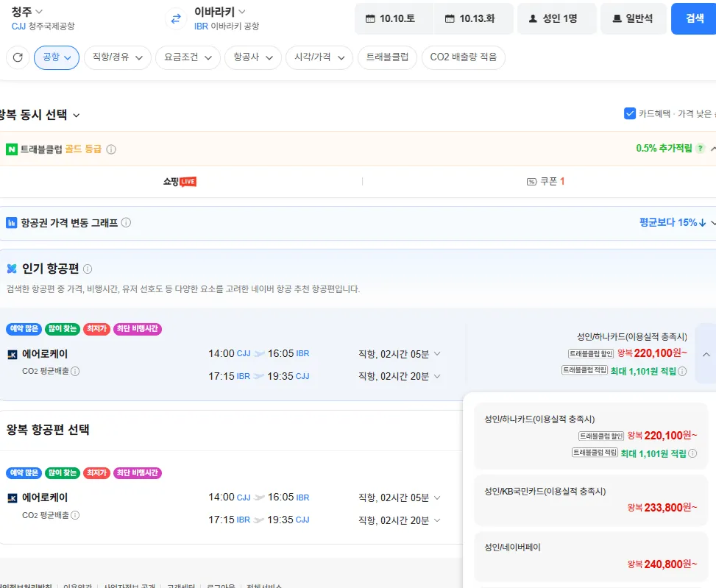Choose the KB국민카드 233,800원 fare option
This screenshot has width=716, height=588.
(x=591, y=500)
